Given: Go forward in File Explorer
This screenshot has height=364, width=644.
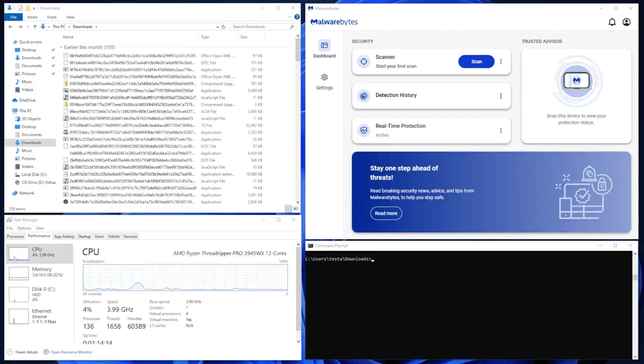Looking at the screenshot, I should click(x=20, y=26).
